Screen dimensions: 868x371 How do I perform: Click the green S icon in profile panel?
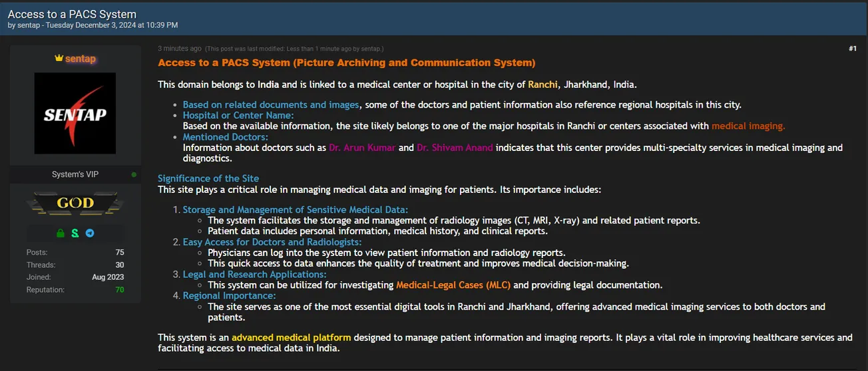[75, 233]
